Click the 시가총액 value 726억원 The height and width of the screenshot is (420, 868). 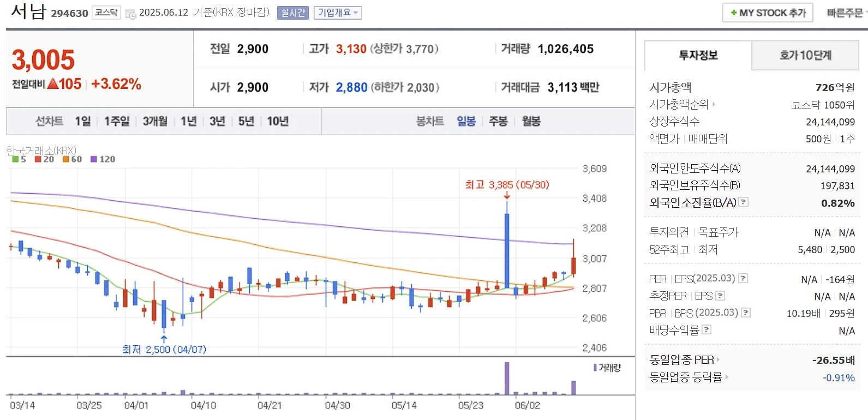click(835, 87)
